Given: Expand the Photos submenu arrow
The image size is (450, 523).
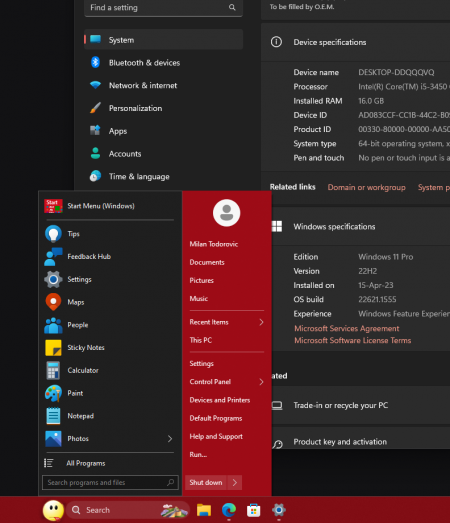Looking at the screenshot, I should point(170,439).
